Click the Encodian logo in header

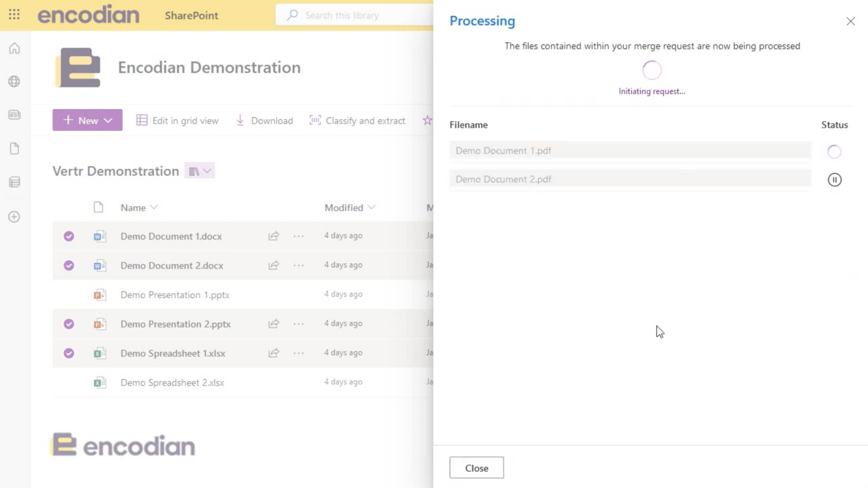point(88,15)
